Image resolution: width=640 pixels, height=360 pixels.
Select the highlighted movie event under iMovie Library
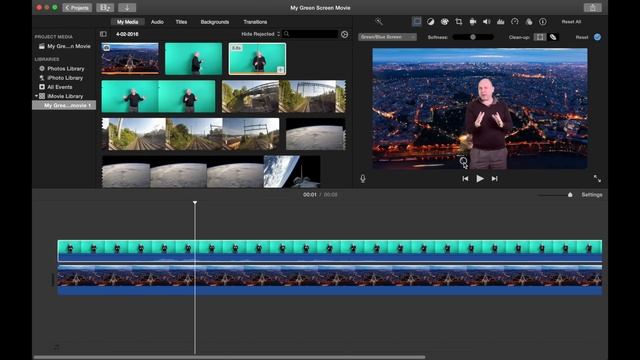point(64,105)
